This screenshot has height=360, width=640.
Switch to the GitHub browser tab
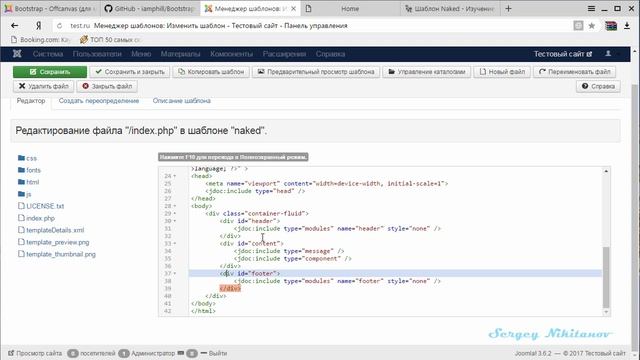click(150, 9)
